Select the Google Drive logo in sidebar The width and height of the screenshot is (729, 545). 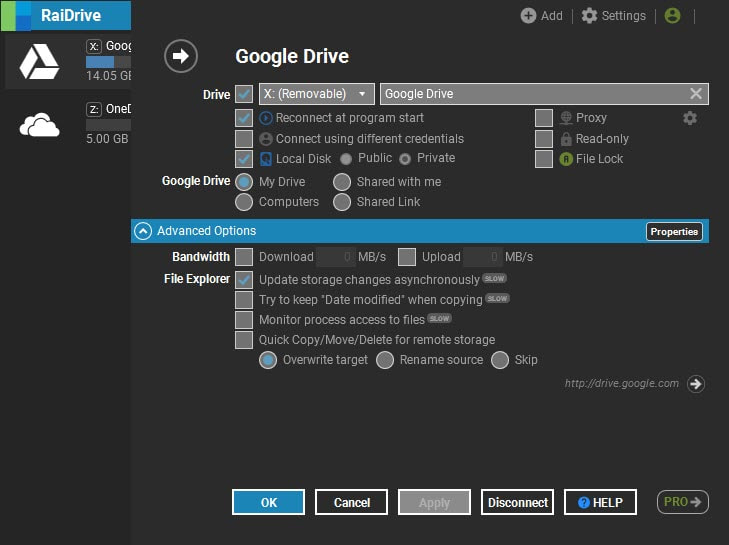click(x=39, y=61)
